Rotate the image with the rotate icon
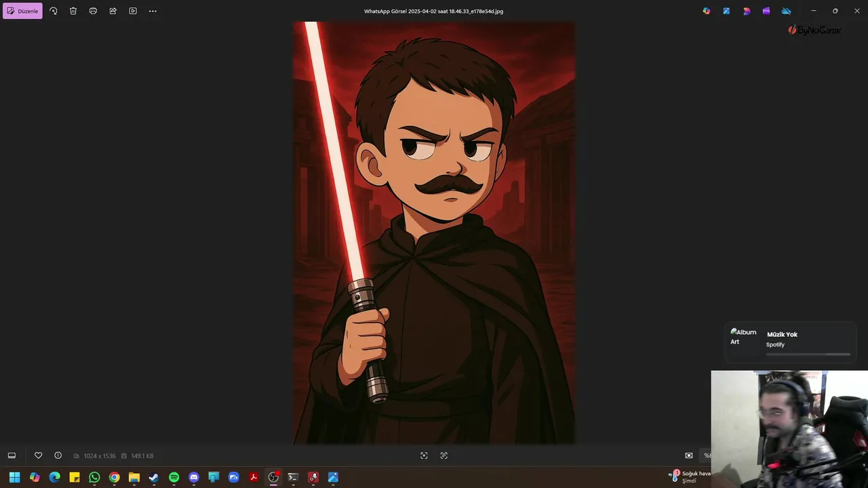The height and width of the screenshot is (488, 868). point(54,11)
